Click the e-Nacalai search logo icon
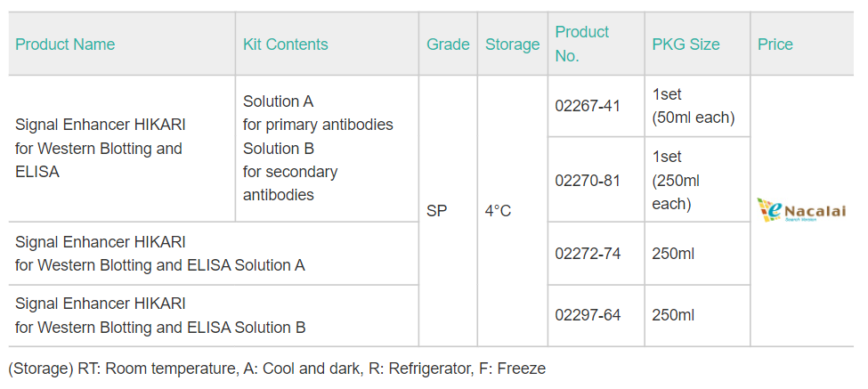The height and width of the screenshot is (389, 868). pyautogui.click(x=801, y=210)
